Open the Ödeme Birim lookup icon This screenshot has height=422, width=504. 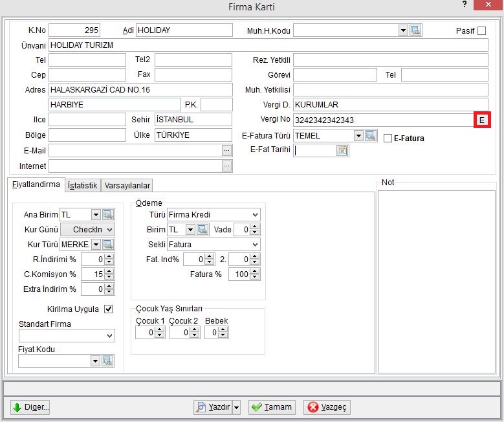click(202, 229)
